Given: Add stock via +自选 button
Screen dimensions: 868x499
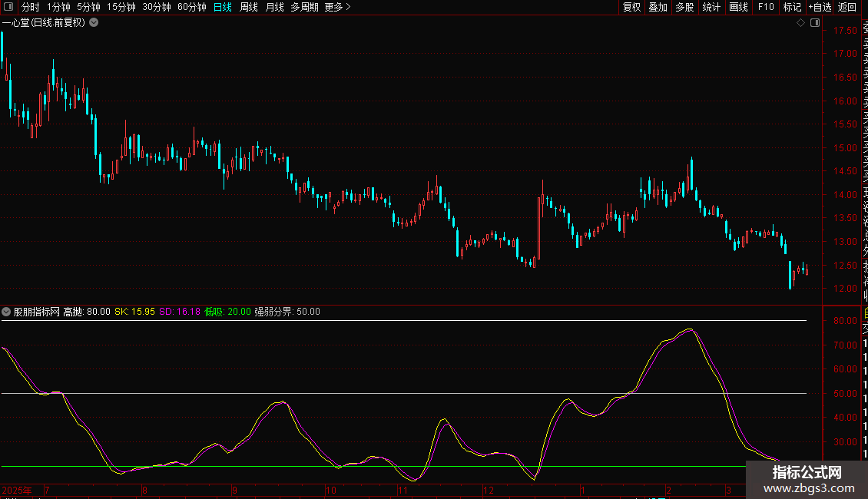Looking at the screenshot, I should [x=820, y=7].
